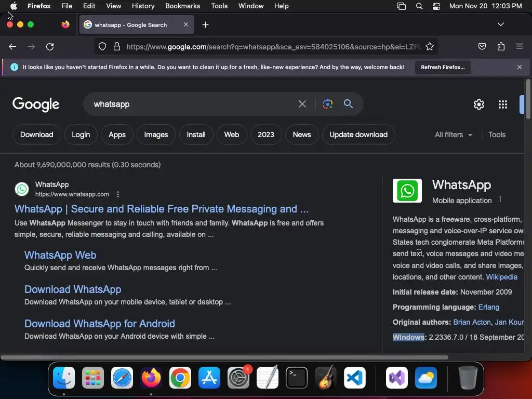Viewport: 532px width, 399px height.
Task: Open the Download WhatsApp sitelink
Action: [73, 289]
